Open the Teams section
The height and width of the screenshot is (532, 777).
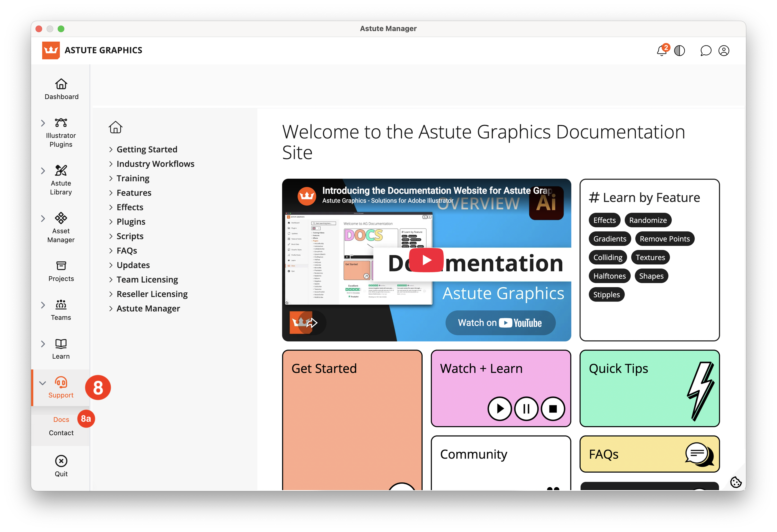[61, 310]
